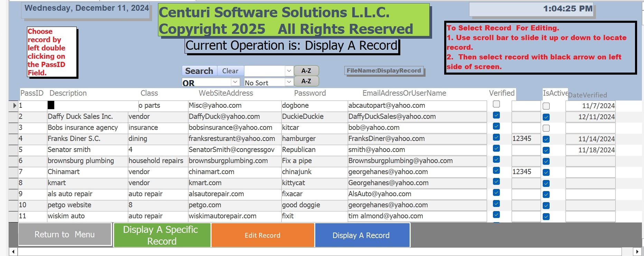Click Password cell 'good doggie'

314,205
